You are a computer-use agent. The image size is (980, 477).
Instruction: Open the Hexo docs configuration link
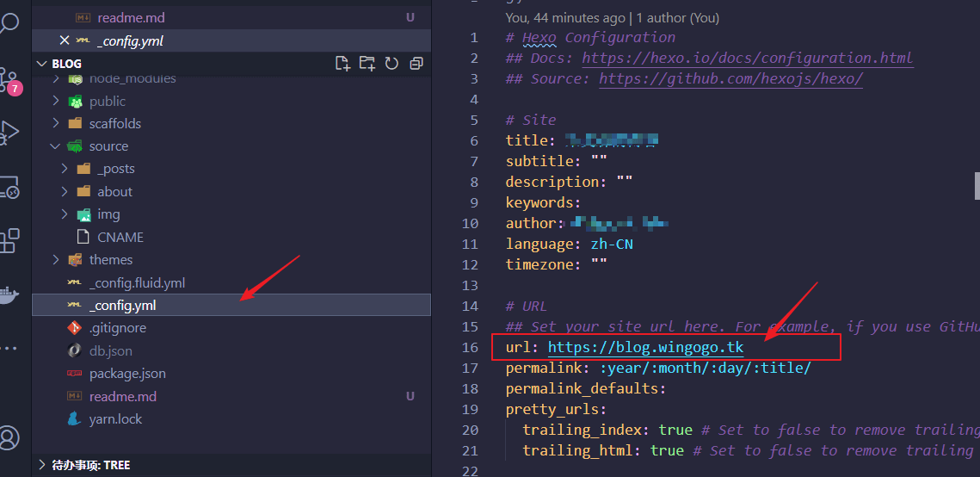point(747,59)
